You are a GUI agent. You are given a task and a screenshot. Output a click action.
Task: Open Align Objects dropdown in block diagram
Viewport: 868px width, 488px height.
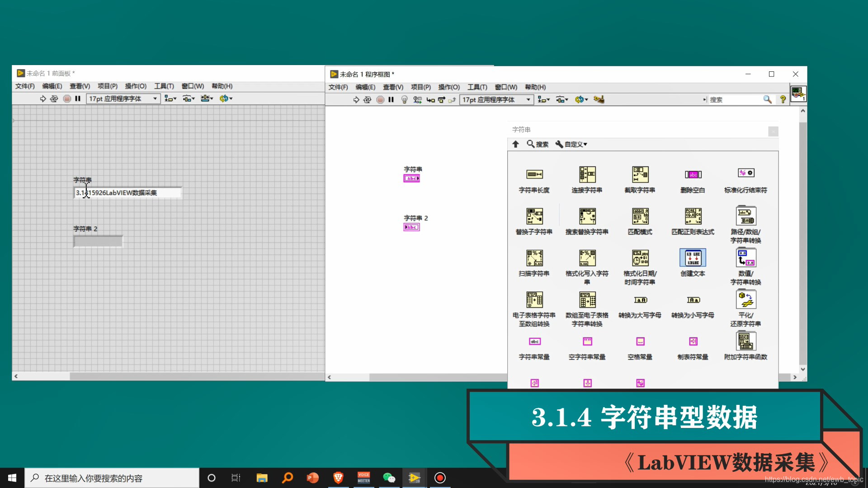pos(544,100)
